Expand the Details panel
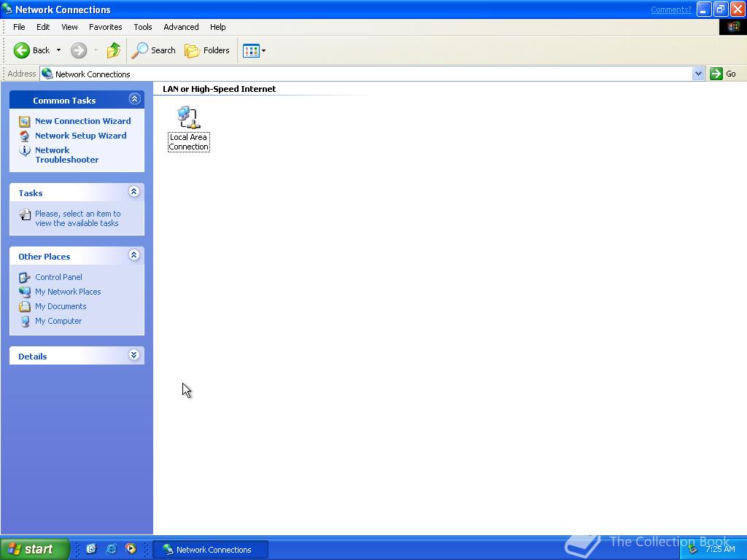The height and width of the screenshot is (560, 747). (x=134, y=355)
